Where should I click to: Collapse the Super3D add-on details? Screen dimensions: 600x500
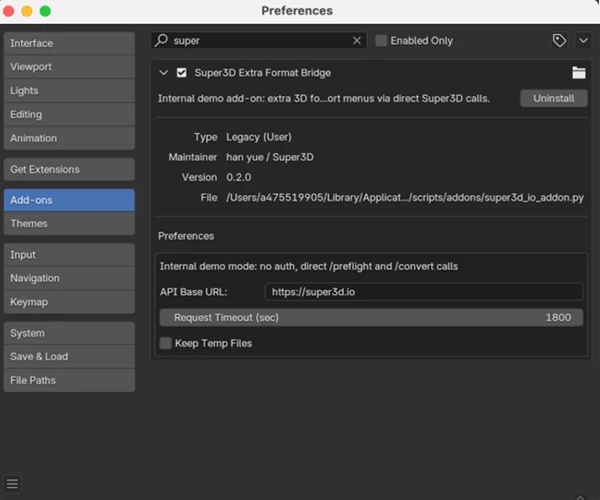163,73
